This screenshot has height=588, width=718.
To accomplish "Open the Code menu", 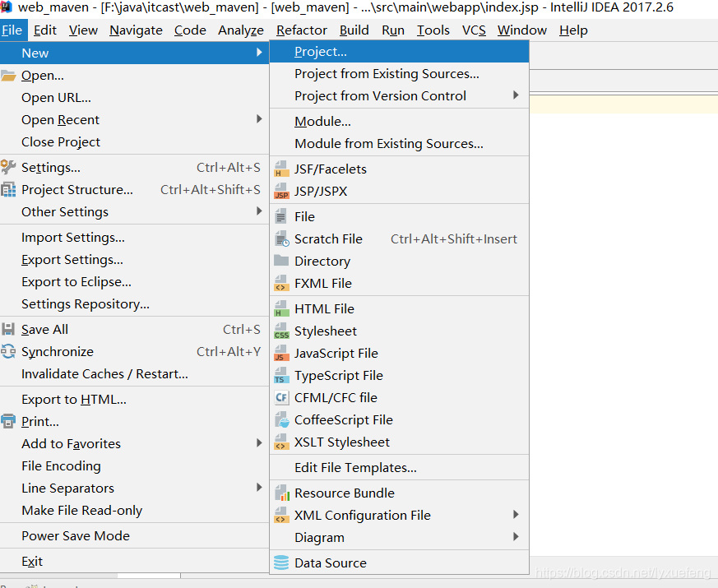I will 190,30.
